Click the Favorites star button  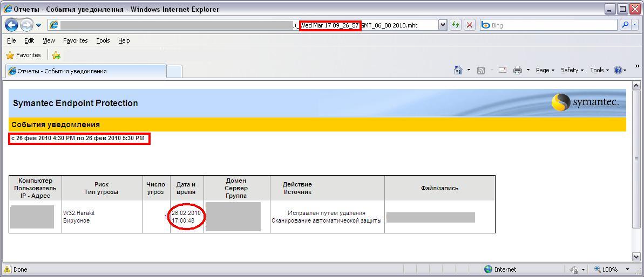[x=23, y=55]
